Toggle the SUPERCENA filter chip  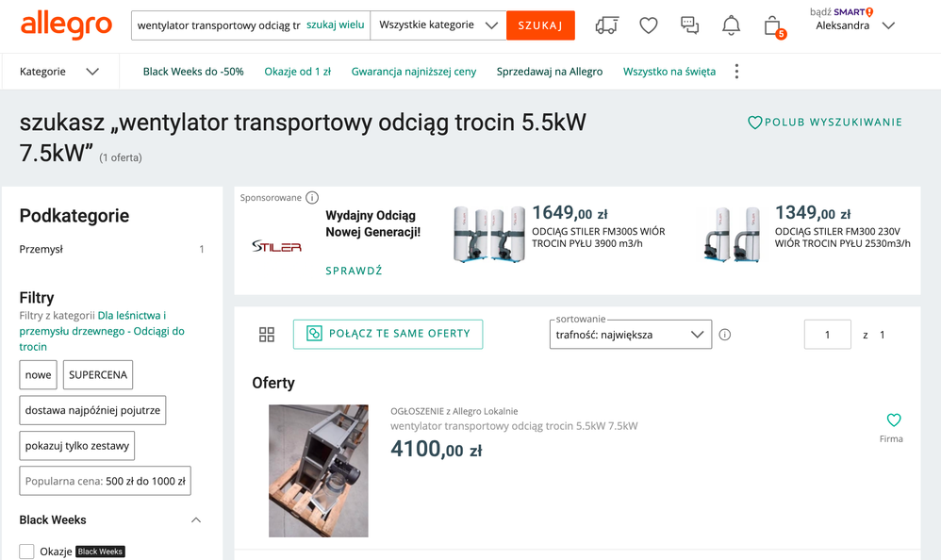98,374
